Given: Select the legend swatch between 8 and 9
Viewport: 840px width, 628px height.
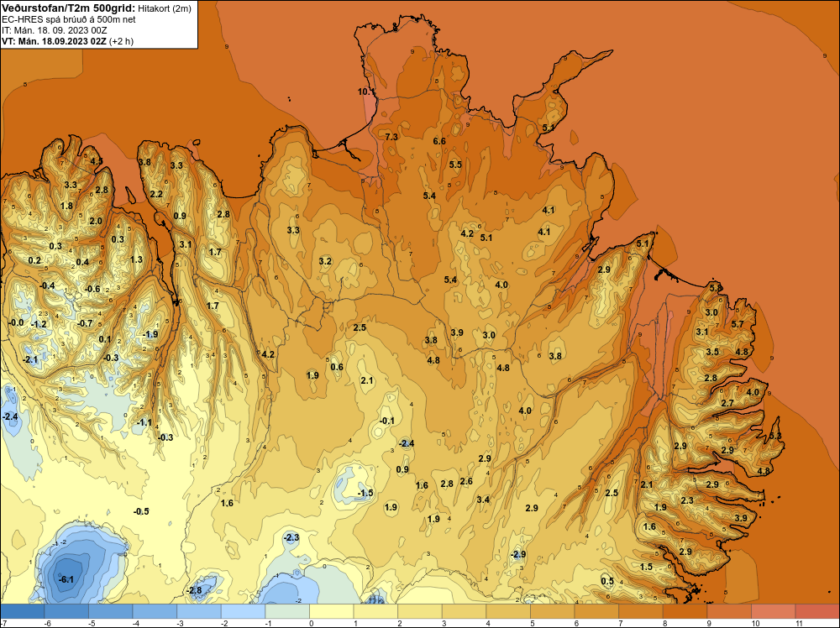Looking at the screenshot, I should click(x=685, y=611).
